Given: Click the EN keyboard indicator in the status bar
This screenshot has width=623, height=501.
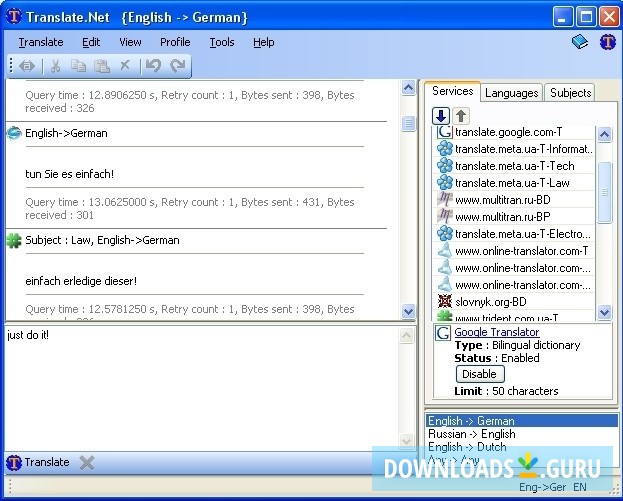Looking at the screenshot, I should pyautogui.click(x=580, y=487).
